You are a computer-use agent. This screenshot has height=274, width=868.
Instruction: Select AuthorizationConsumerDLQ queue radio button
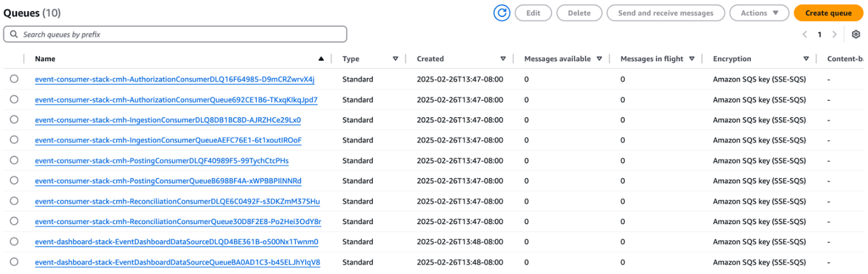pos(14,79)
